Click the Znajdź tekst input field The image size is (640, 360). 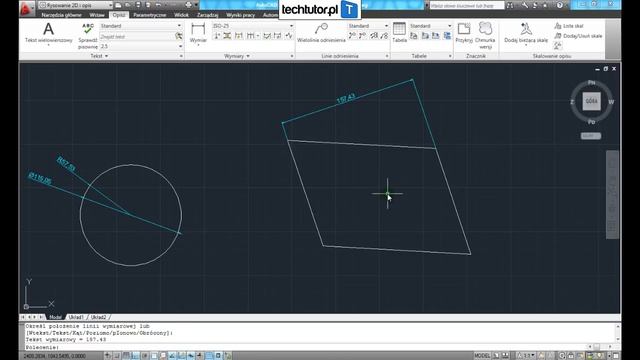137,36
